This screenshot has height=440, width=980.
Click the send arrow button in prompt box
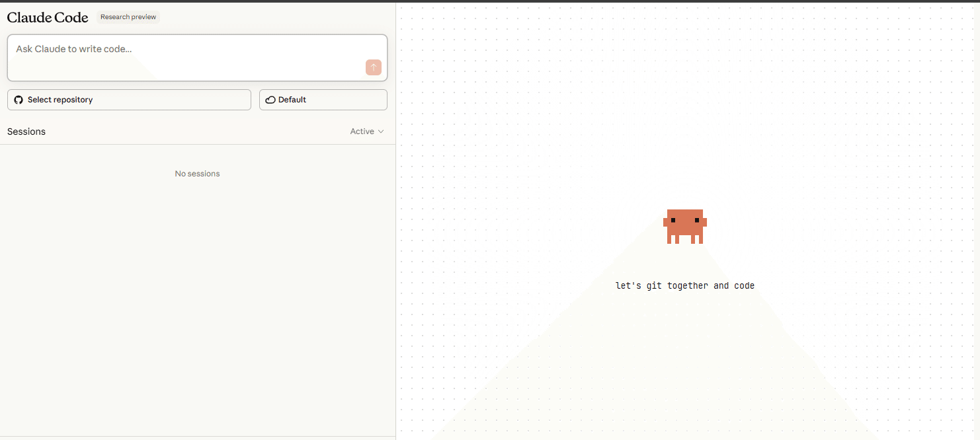pyautogui.click(x=374, y=67)
